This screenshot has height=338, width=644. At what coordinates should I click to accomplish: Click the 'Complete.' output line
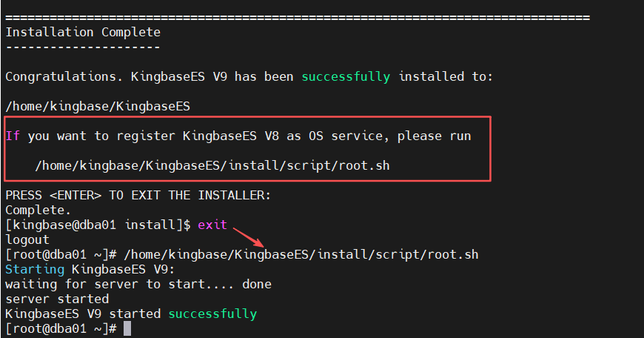coord(38,210)
